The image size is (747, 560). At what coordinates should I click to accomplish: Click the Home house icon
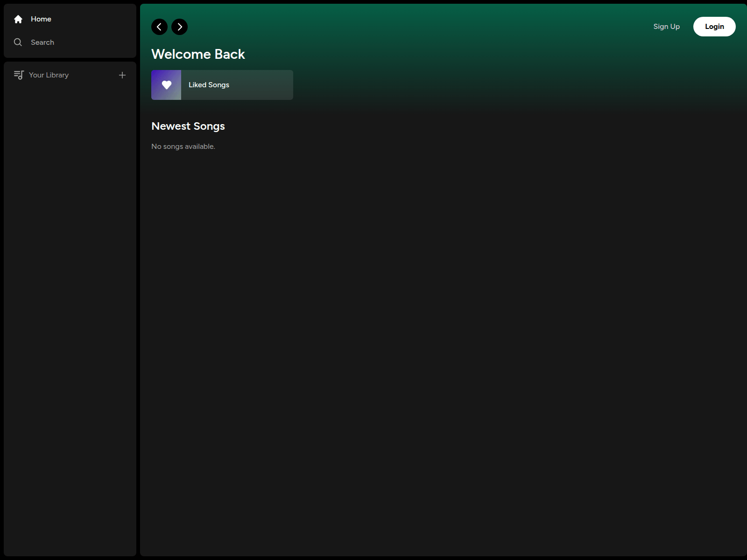pos(18,19)
